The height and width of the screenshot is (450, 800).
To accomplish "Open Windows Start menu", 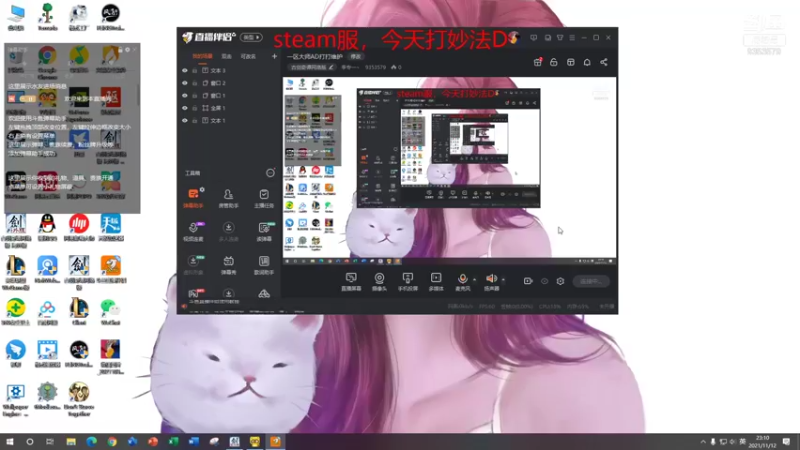I will [9, 442].
